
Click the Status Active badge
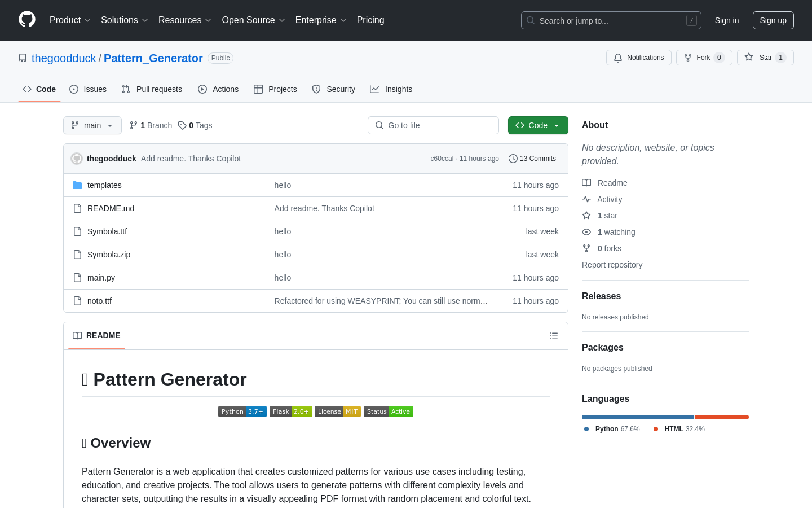[x=389, y=411]
